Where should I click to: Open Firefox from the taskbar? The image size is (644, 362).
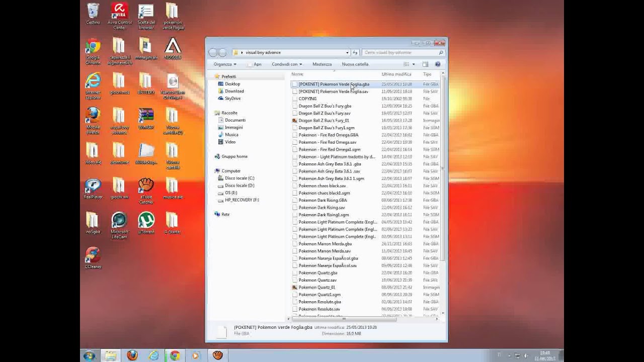coord(132,355)
